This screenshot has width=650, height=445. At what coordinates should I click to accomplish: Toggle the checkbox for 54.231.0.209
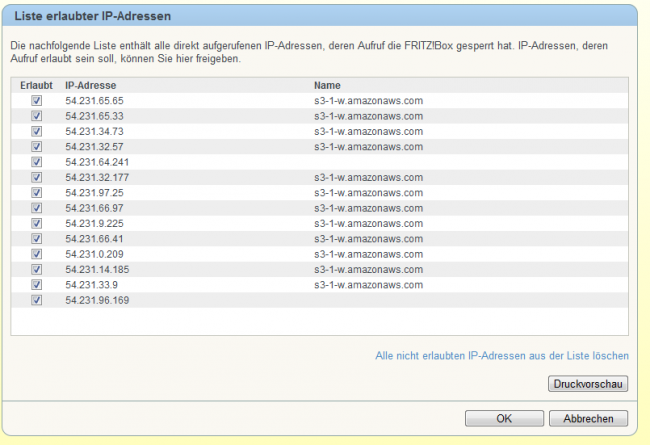pyautogui.click(x=36, y=254)
